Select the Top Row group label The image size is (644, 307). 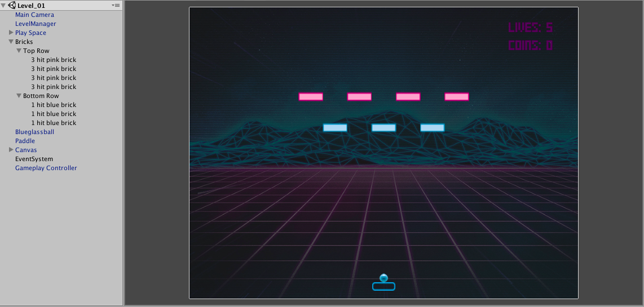click(36, 51)
